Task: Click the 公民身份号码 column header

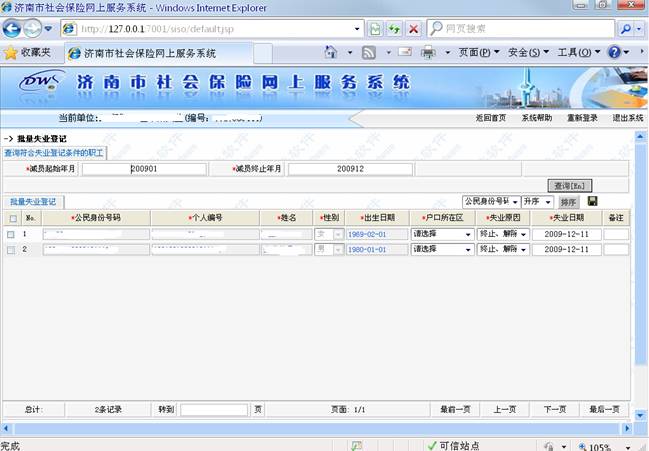Action: click(x=96, y=218)
